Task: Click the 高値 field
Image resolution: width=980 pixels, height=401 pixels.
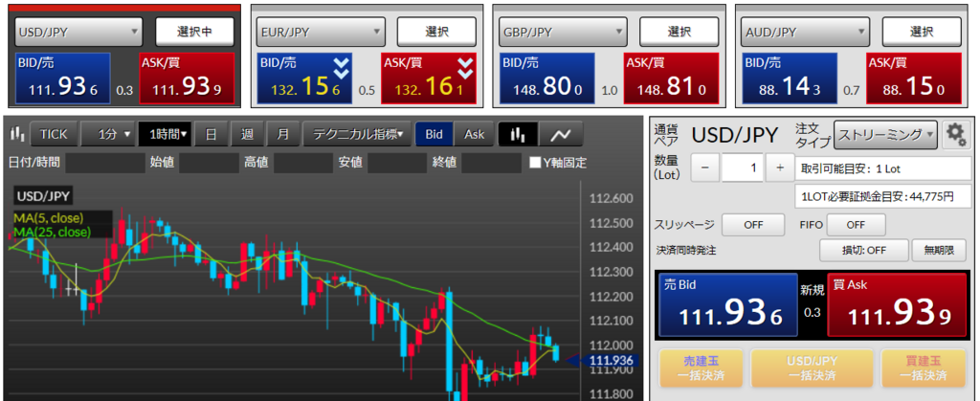Action: coord(303,163)
